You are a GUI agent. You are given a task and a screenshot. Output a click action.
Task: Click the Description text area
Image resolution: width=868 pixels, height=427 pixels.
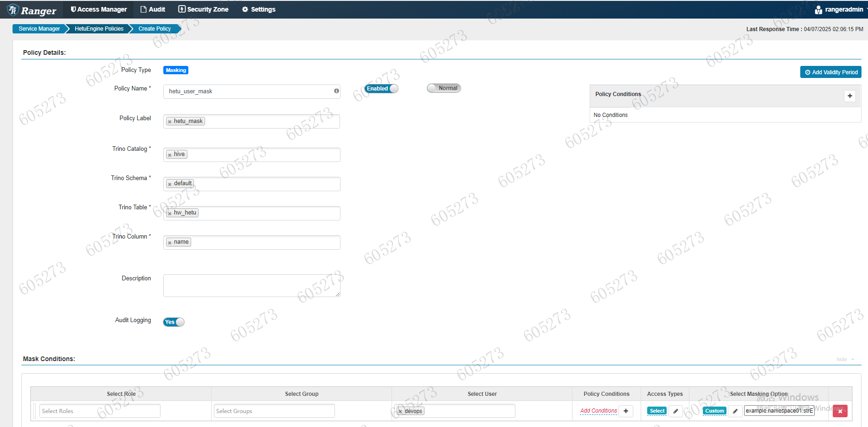[251, 285]
